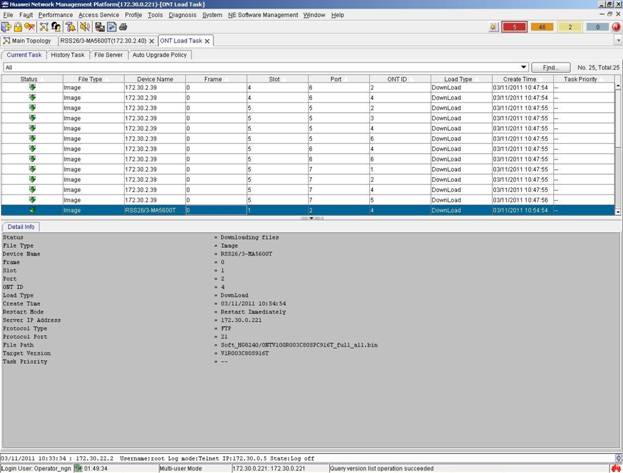Click the table scrollbar up arrow

tap(618, 86)
